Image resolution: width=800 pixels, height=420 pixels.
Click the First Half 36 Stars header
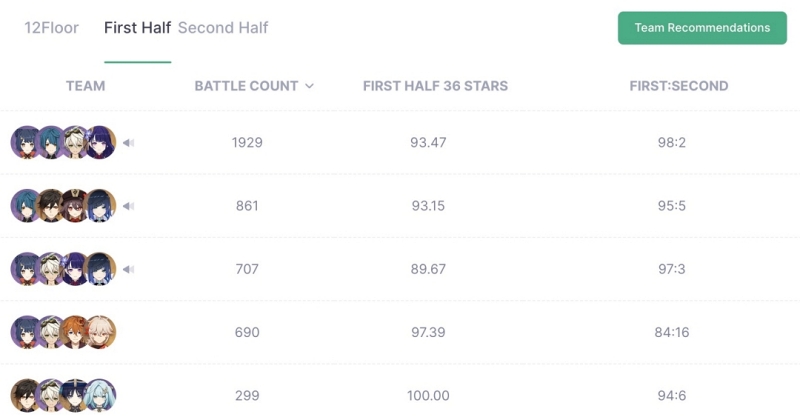pyautogui.click(x=435, y=86)
